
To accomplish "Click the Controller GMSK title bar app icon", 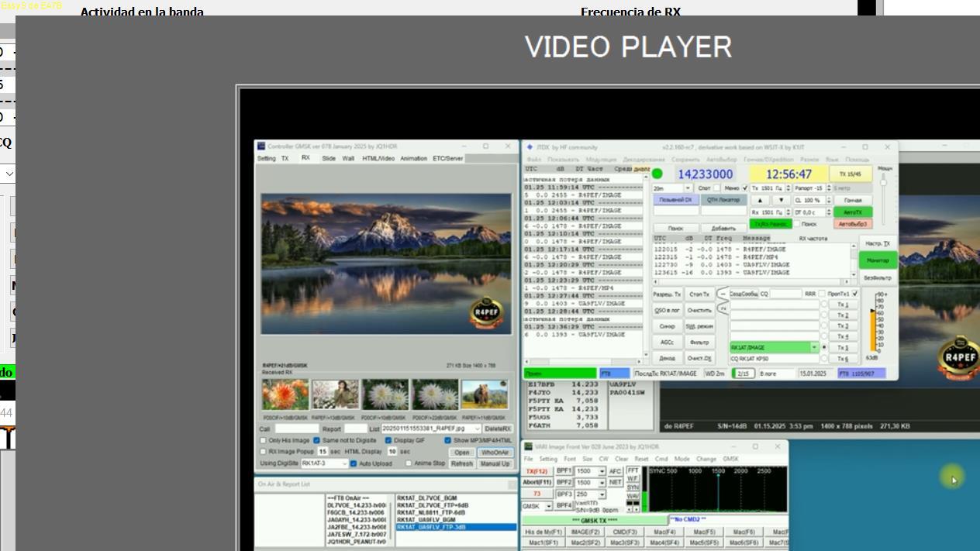I will 261,146.
